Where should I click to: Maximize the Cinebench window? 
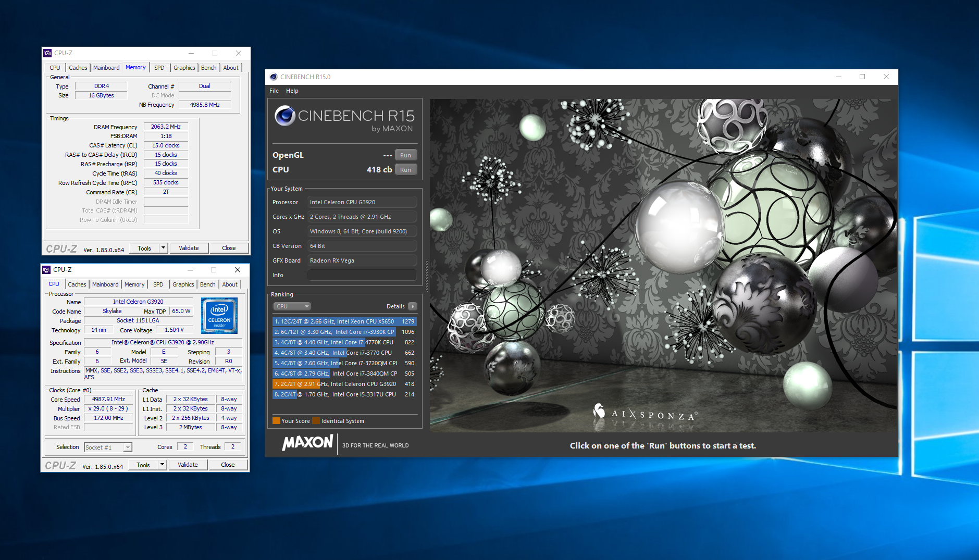click(x=862, y=77)
